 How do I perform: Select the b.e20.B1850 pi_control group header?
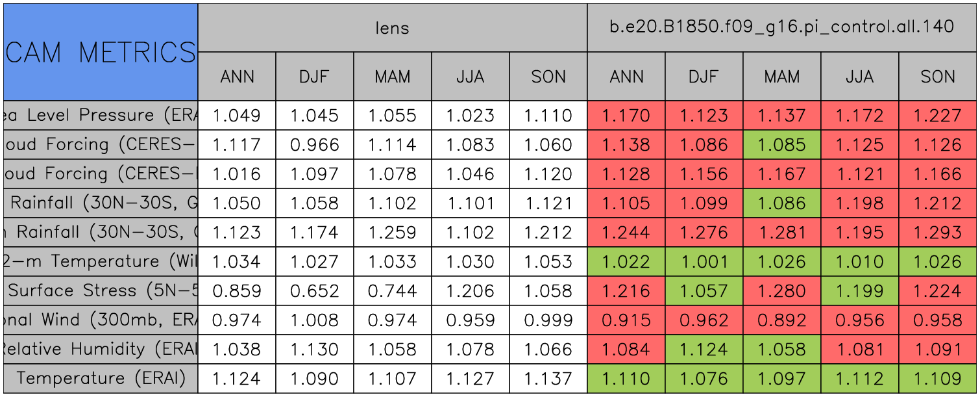(x=781, y=28)
